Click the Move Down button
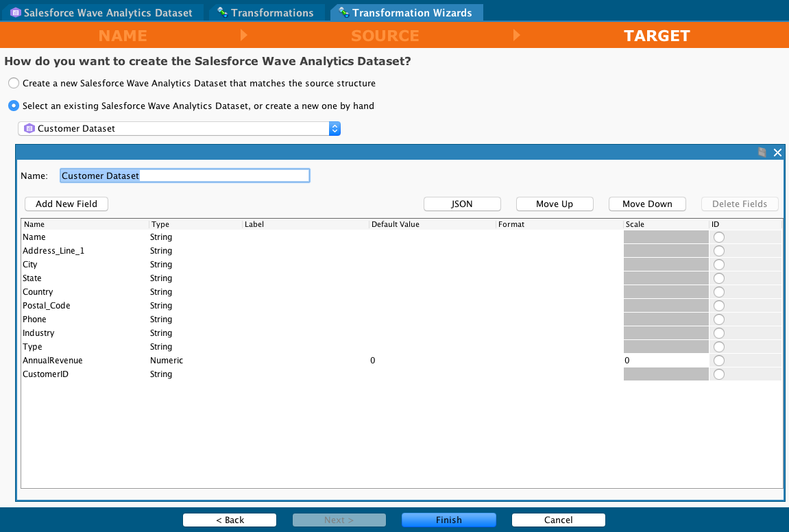This screenshot has width=789, height=532. coord(647,204)
